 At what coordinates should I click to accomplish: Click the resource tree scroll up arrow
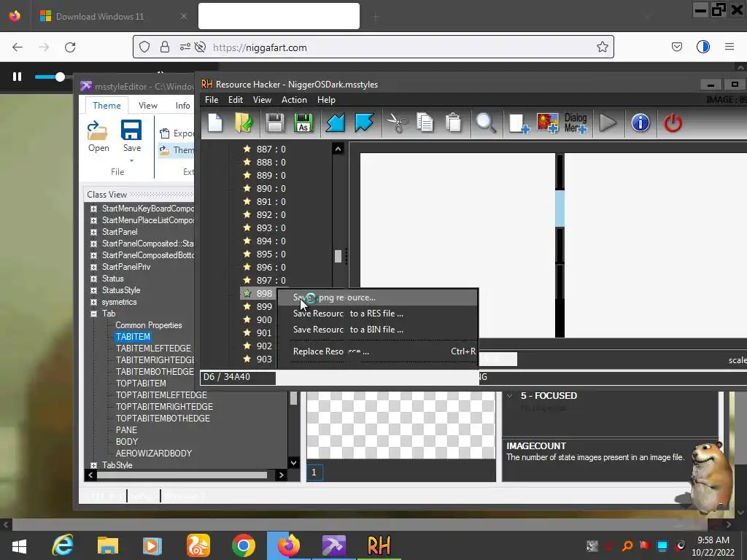338,149
